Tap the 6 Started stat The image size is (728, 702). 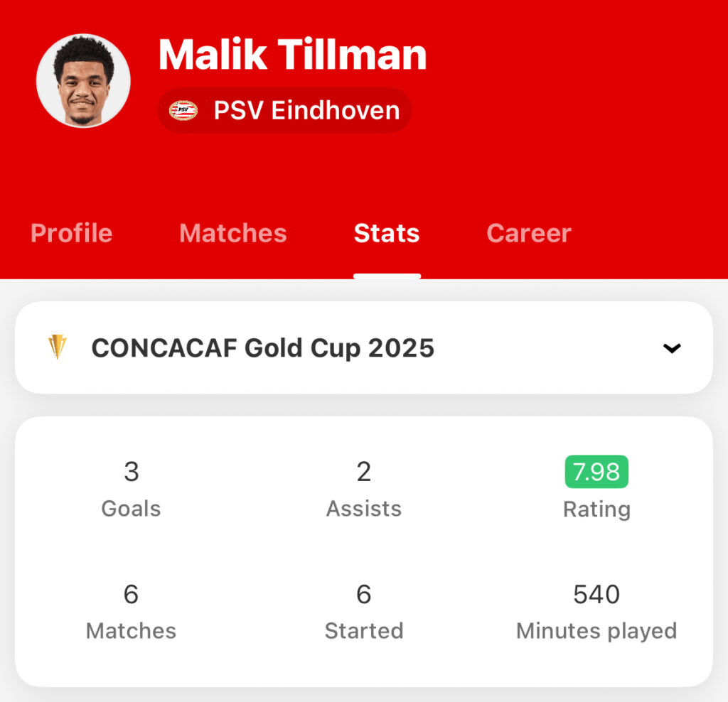(364, 612)
